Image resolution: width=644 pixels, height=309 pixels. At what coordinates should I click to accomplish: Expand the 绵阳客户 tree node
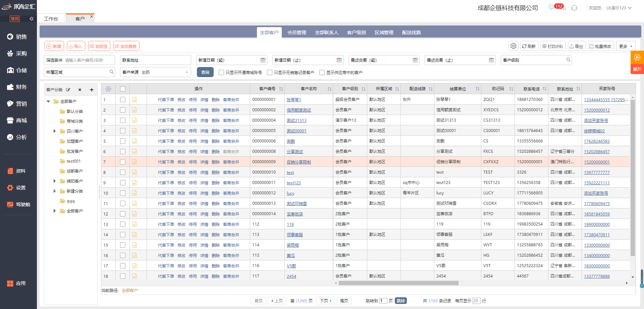[x=55, y=181]
